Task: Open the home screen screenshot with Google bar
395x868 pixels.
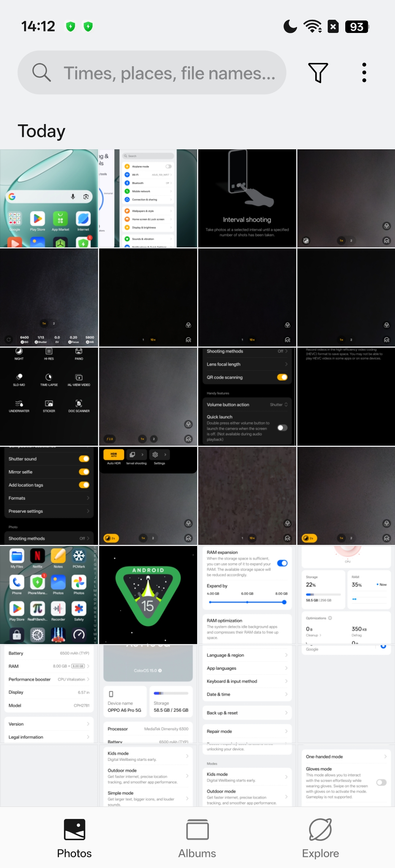Action: click(x=49, y=198)
